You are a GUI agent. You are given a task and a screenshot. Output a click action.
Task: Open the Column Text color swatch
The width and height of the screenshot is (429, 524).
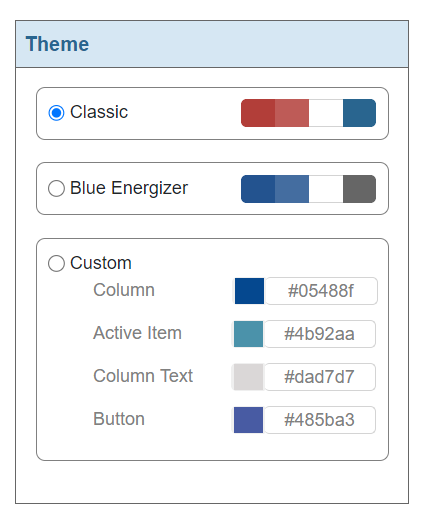(248, 377)
